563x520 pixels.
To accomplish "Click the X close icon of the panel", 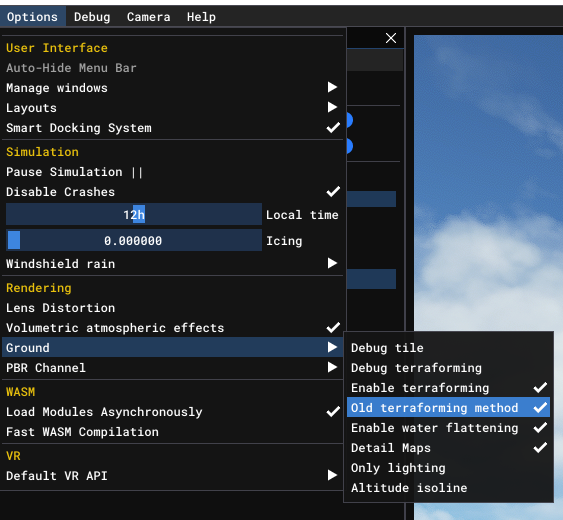I will (391, 38).
